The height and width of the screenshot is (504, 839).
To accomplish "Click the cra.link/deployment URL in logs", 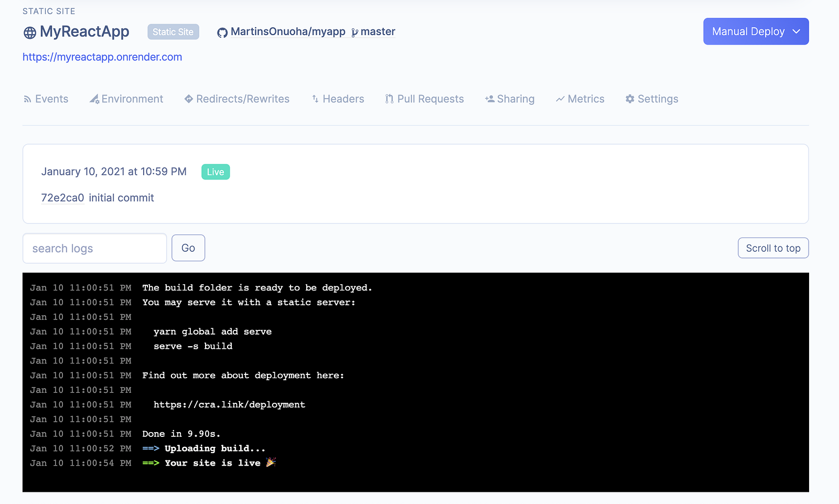I will (x=229, y=405).
